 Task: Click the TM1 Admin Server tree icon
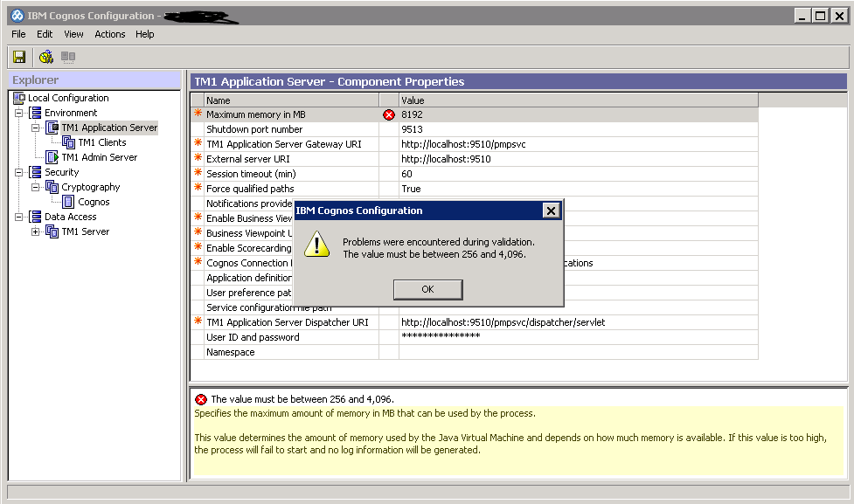[x=52, y=157]
